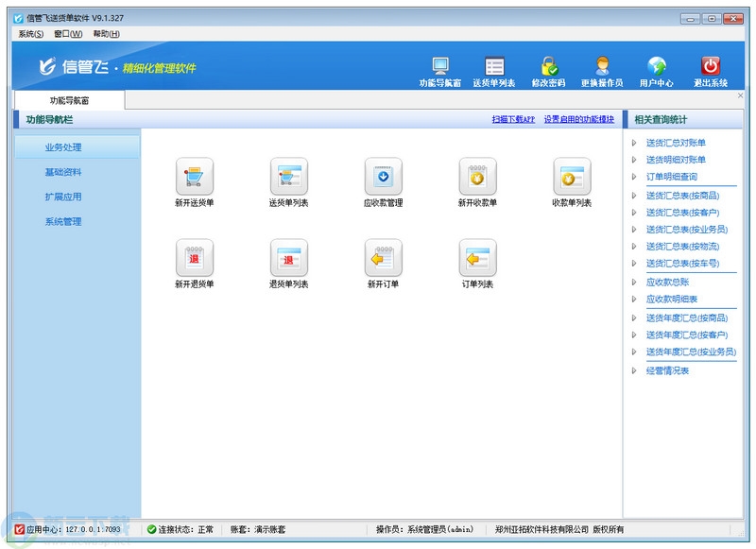Open the 收款单列表 icon
The width and height of the screenshot is (756, 549).
tap(572, 177)
